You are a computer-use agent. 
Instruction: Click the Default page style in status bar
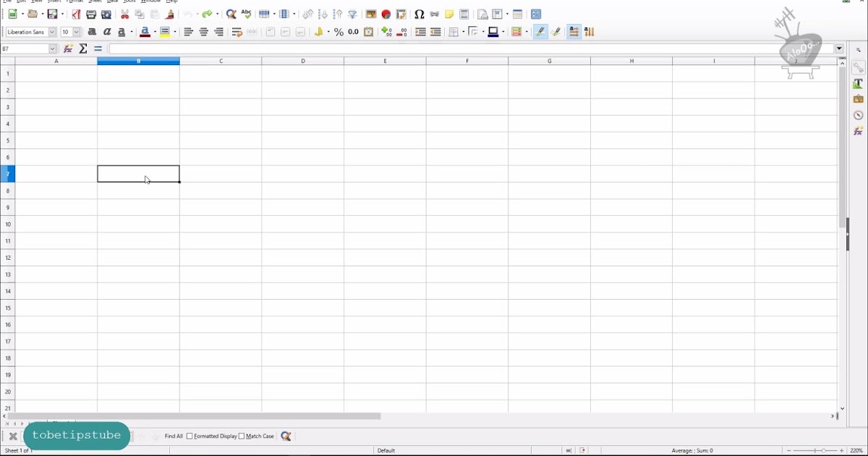pyautogui.click(x=386, y=450)
